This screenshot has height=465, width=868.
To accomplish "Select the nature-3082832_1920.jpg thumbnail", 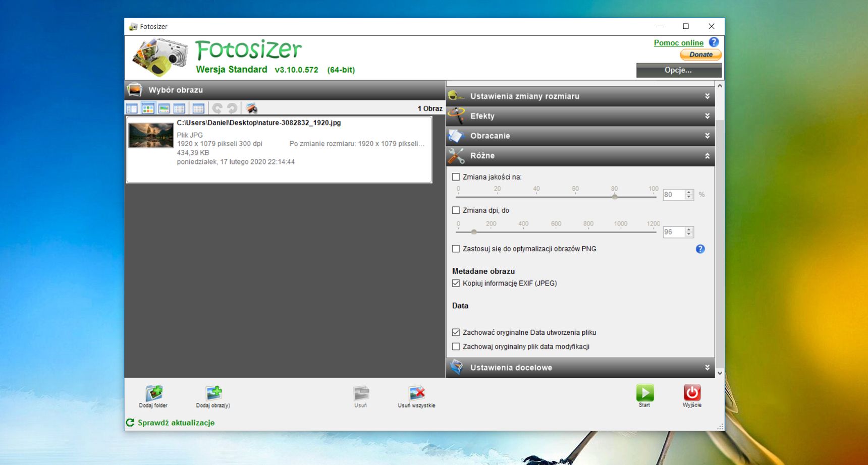I will [x=151, y=135].
